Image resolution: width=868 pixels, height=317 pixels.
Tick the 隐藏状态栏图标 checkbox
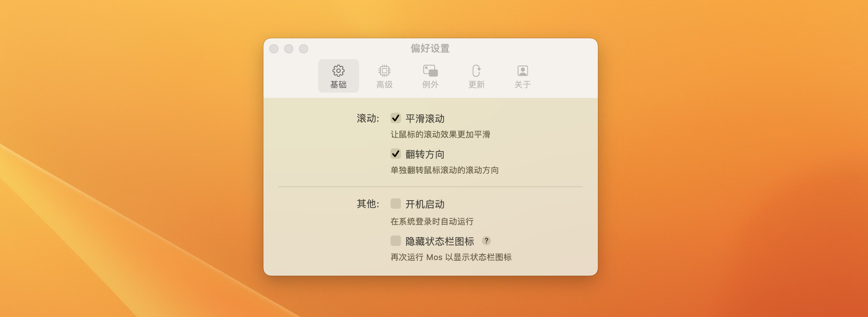click(x=395, y=241)
